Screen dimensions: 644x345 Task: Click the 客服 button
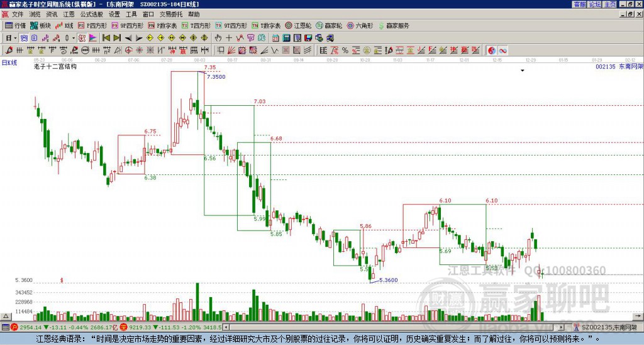pos(579,4)
